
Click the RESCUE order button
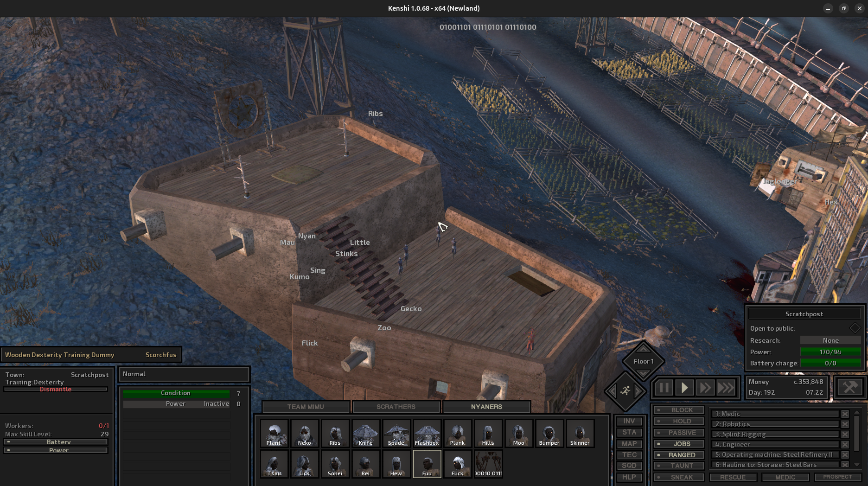pos(733,477)
